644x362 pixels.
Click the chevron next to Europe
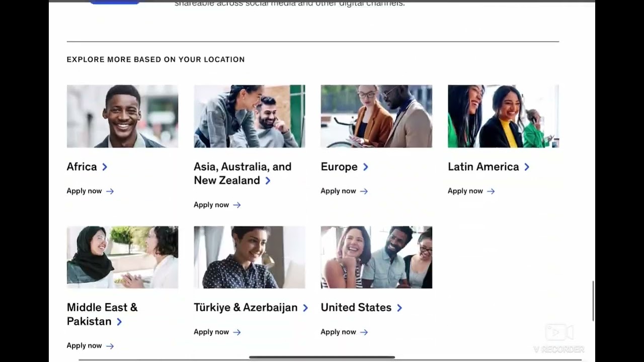click(366, 167)
